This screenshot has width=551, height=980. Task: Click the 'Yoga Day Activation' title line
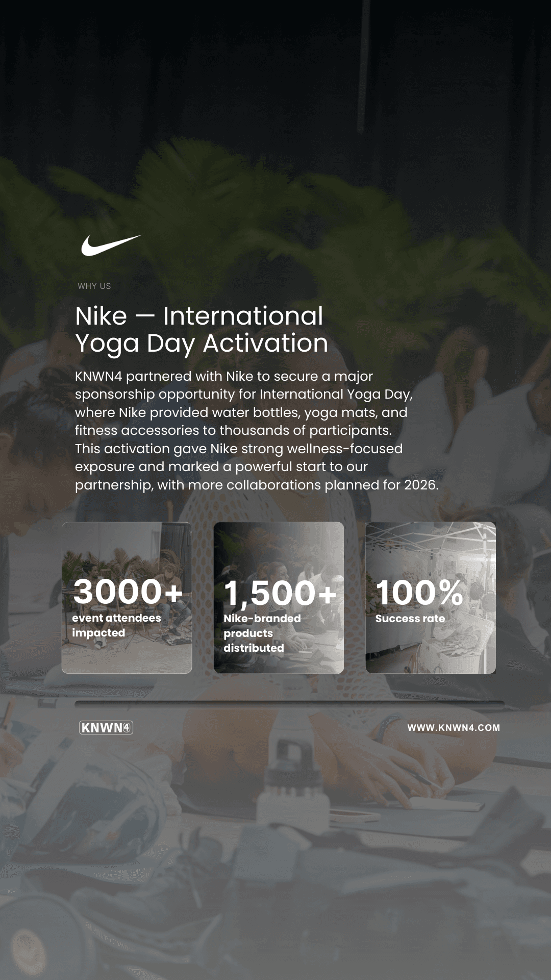[x=202, y=344]
